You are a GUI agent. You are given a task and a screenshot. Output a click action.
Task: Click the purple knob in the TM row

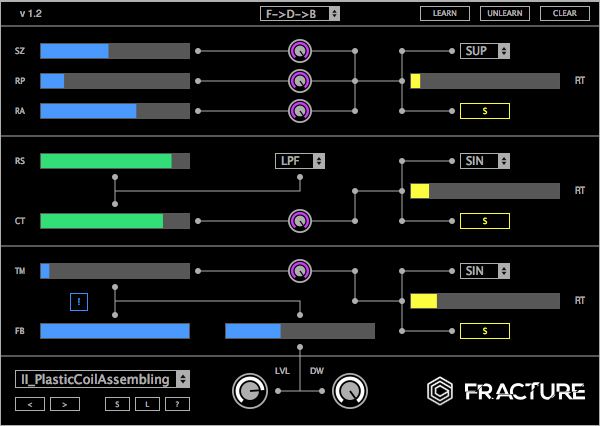coord(299,270)
